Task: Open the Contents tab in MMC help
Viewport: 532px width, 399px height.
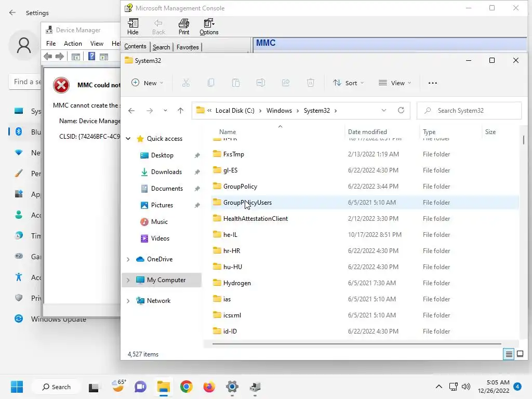Action: click(x=135, y=46)
